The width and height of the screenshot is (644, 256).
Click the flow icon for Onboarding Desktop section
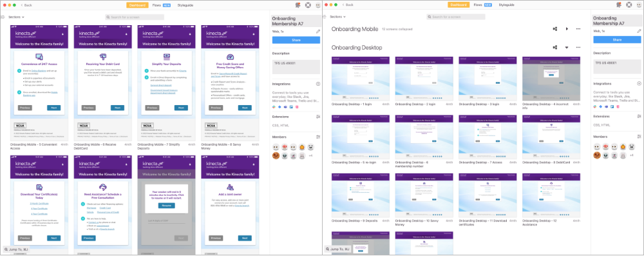click(555, 47)
